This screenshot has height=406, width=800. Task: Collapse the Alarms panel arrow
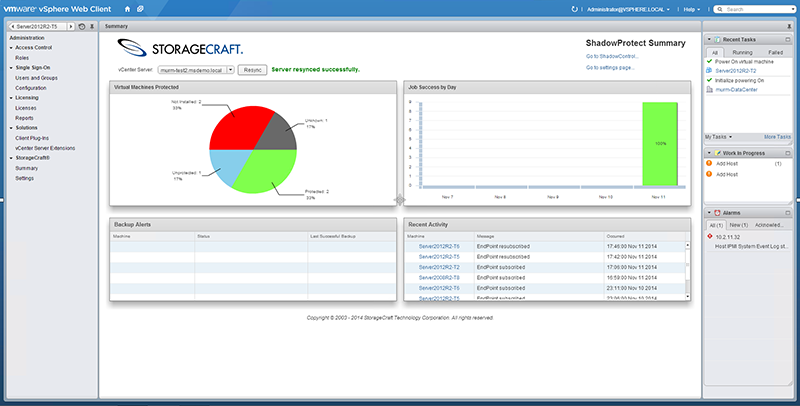click(x=709, y=213)
